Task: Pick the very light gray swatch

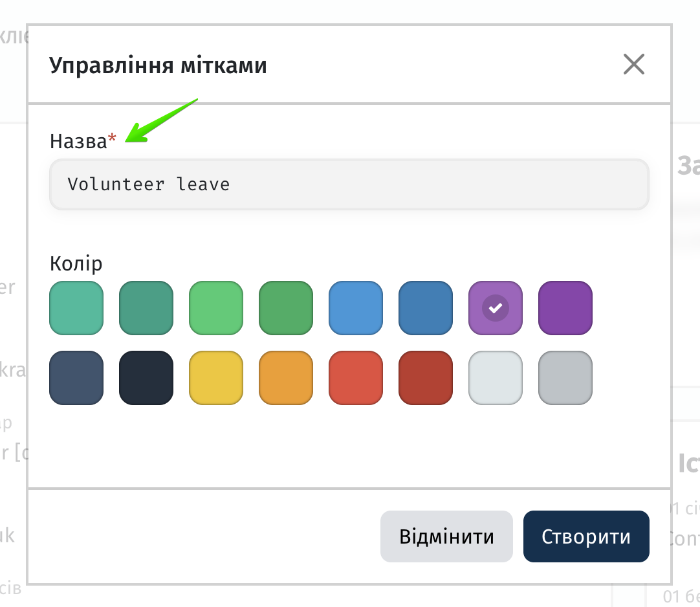Action: pos(496,378)
